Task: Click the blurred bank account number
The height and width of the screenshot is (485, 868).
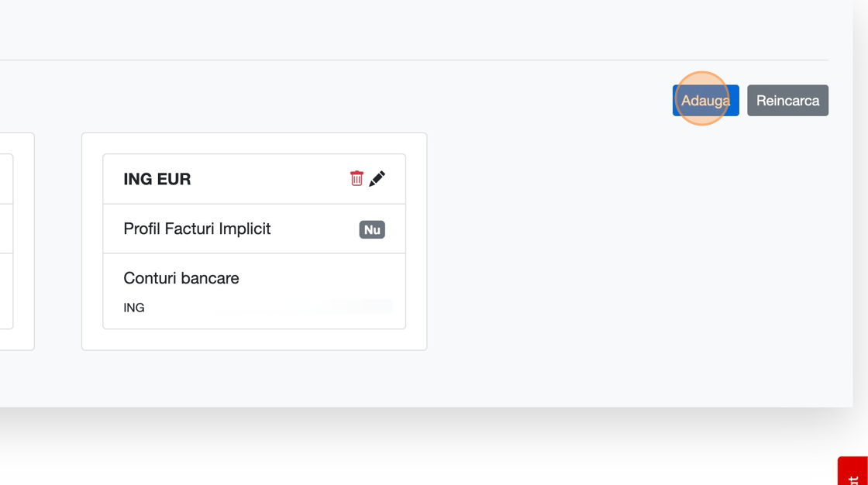Action: click(353, 307)
